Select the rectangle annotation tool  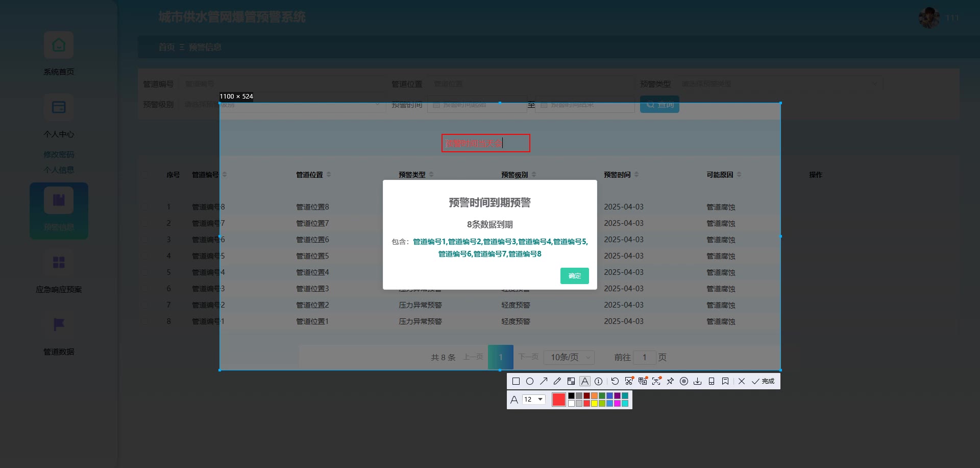[x=516, y=381]
